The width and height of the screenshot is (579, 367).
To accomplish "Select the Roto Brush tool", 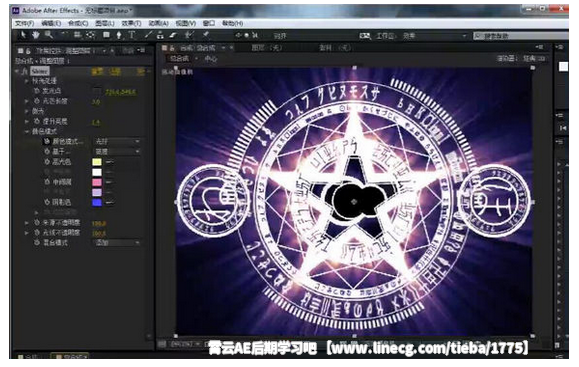I will click(x=189, y=35).
